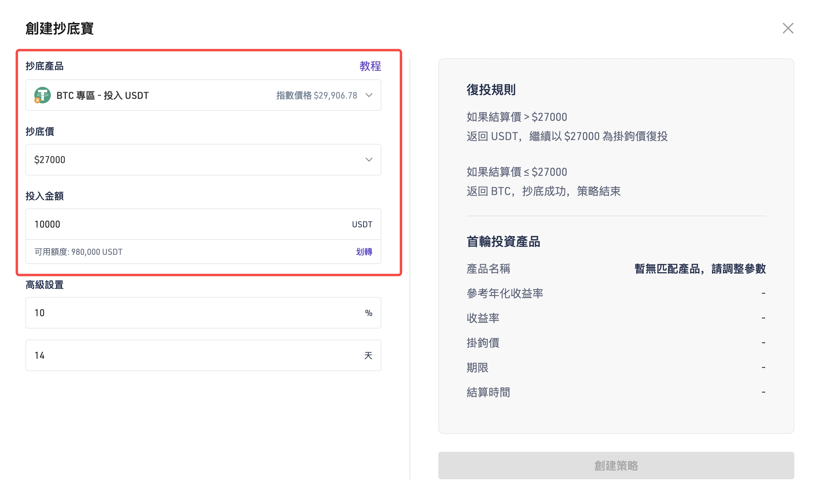
Task: Select the $27000 抄底價 value text
Action: pyautogui.click(x=50, y=160)
